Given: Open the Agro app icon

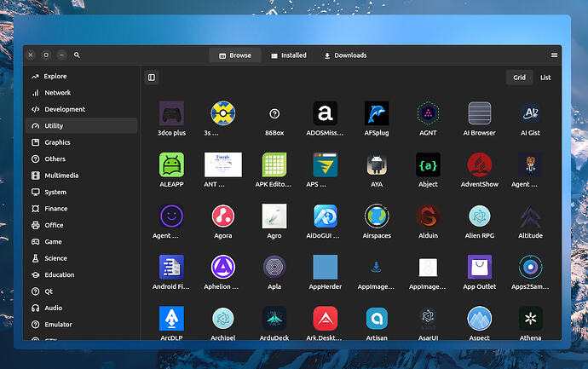Looking at the screenshot, I should (x=274, y=216).
